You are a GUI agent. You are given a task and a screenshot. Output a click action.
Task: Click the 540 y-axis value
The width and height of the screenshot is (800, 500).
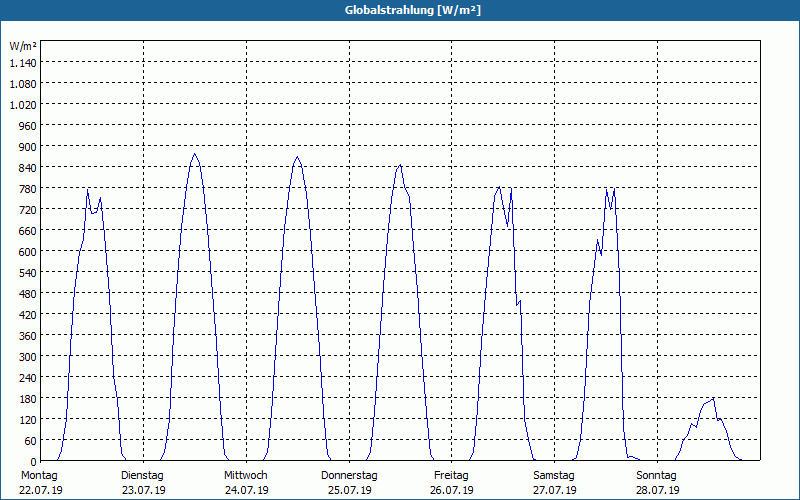coord(28,272)
